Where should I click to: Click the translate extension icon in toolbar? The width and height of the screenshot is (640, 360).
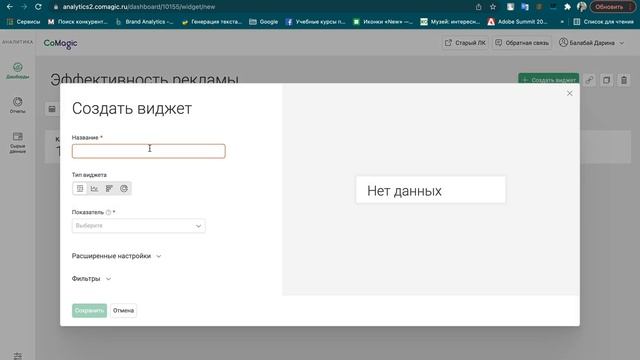tap(525, 7)
